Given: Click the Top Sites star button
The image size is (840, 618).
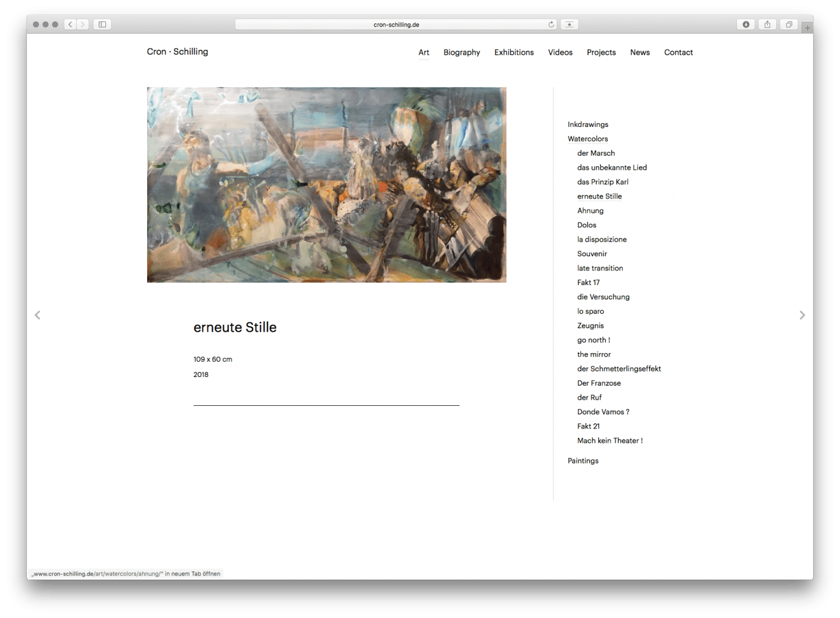Looking at the screenshot, I should [570, 25].
